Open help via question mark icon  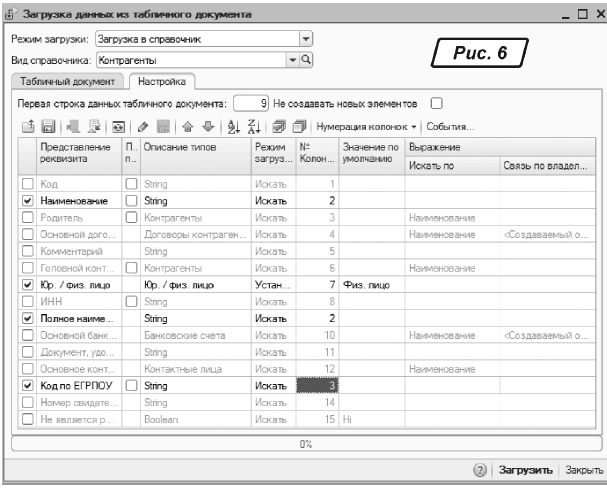pyautogui.click(x=479, y=468)
